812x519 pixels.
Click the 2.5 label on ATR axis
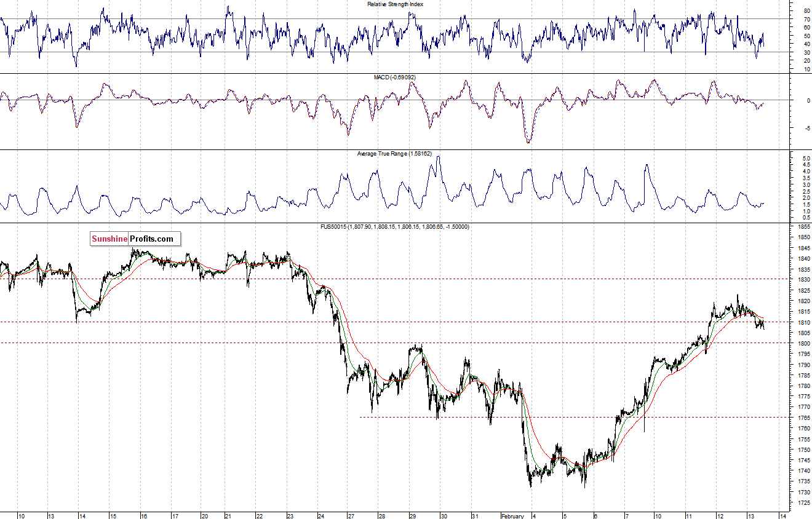806,191
